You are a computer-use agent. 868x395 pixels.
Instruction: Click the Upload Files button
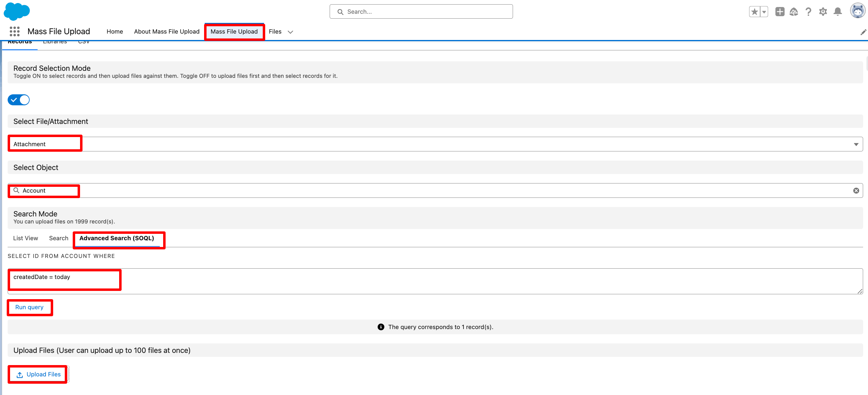[x=38, y=374]
